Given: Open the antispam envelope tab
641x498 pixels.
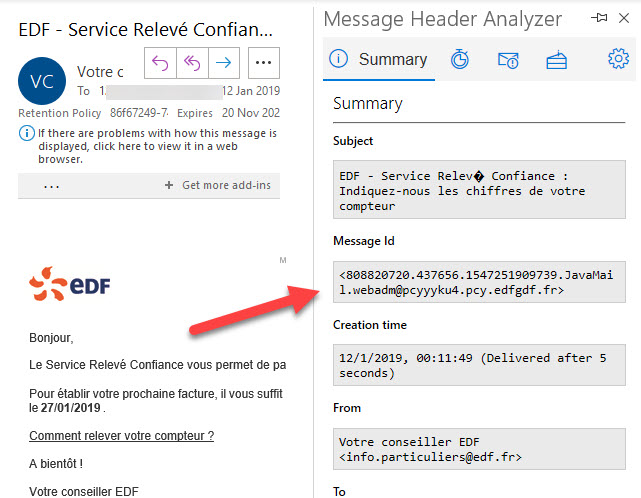Looking at the screenshot, I should [x=508, y=61].
